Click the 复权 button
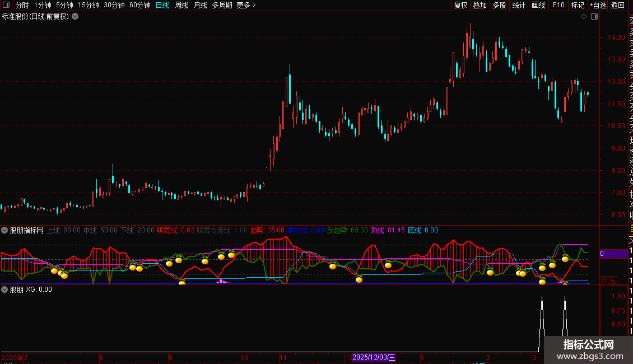Image resolution: width=633 pixels, height=364 pixels. click(460, 5)
